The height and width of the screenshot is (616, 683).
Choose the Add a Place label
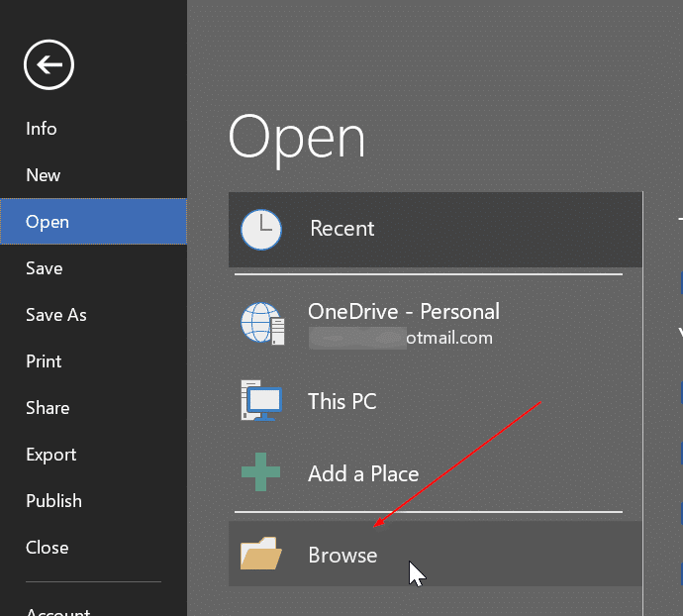[363, 473]
